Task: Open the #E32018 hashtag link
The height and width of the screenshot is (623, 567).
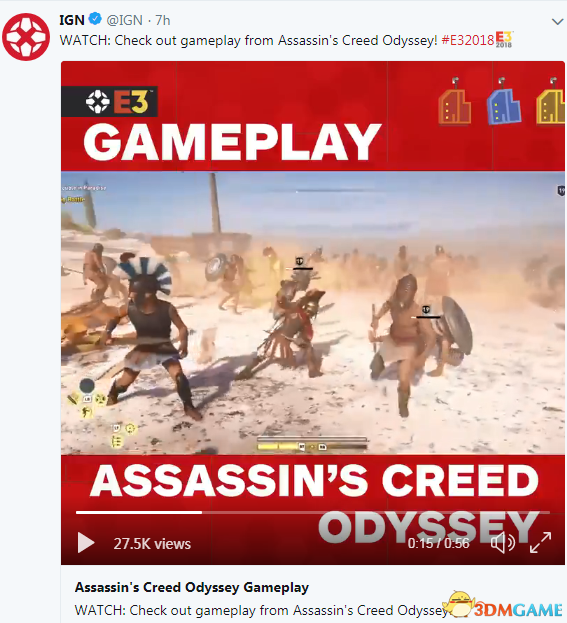Action: [x=468, y=40]
